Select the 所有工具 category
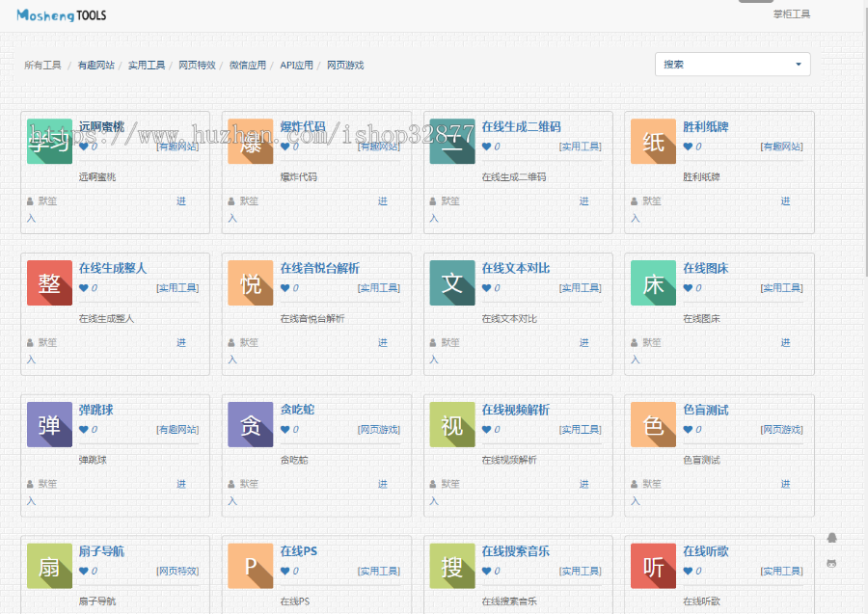Screen dimensions: 868x614 pyautogui.click(x=42, y=66)
